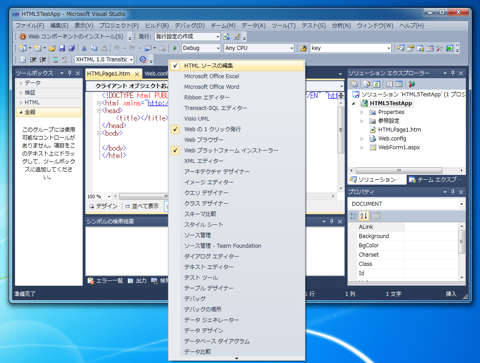
Task: Select HTMLPage1.htm in Solution Explorer
Action: point(399,130)
